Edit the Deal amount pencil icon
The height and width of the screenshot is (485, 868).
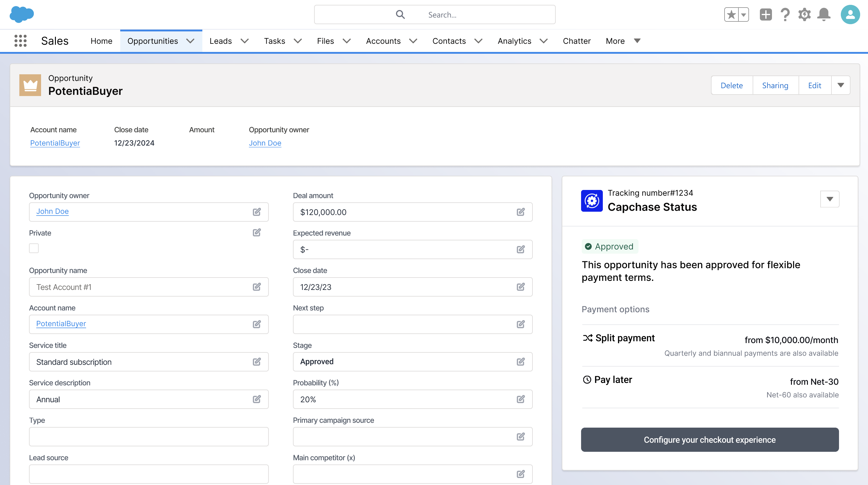[521, 212]
